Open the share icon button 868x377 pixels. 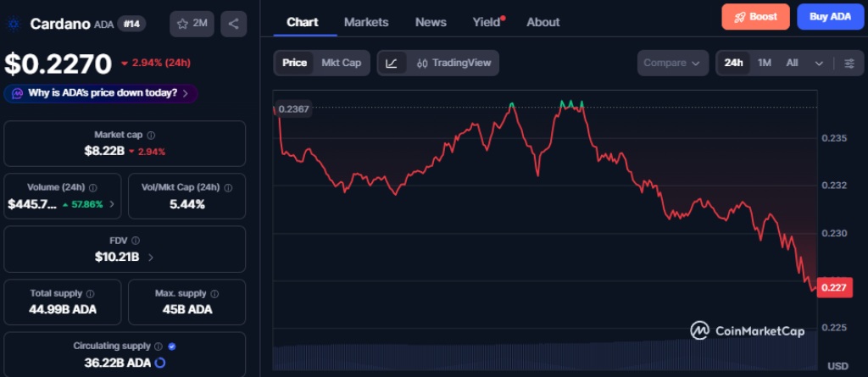tap(234, 24)
